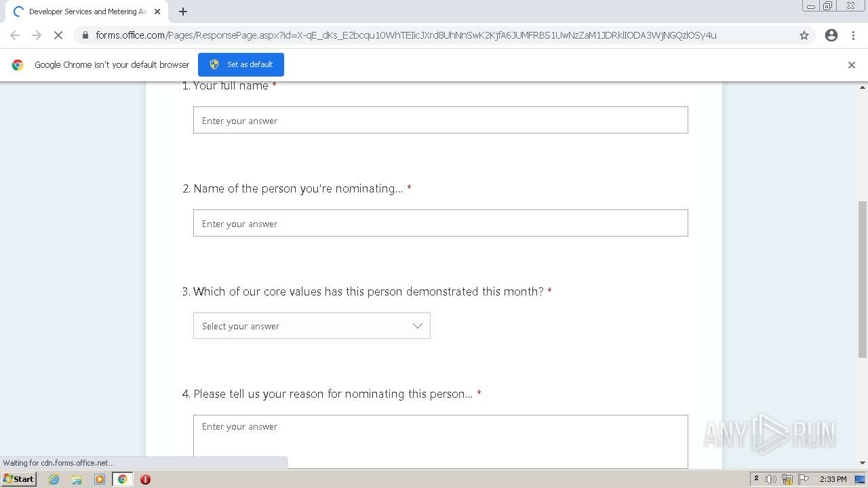The image size is (868, 488).
Task: Click the scrollbar down arrow
Action: 863,464
